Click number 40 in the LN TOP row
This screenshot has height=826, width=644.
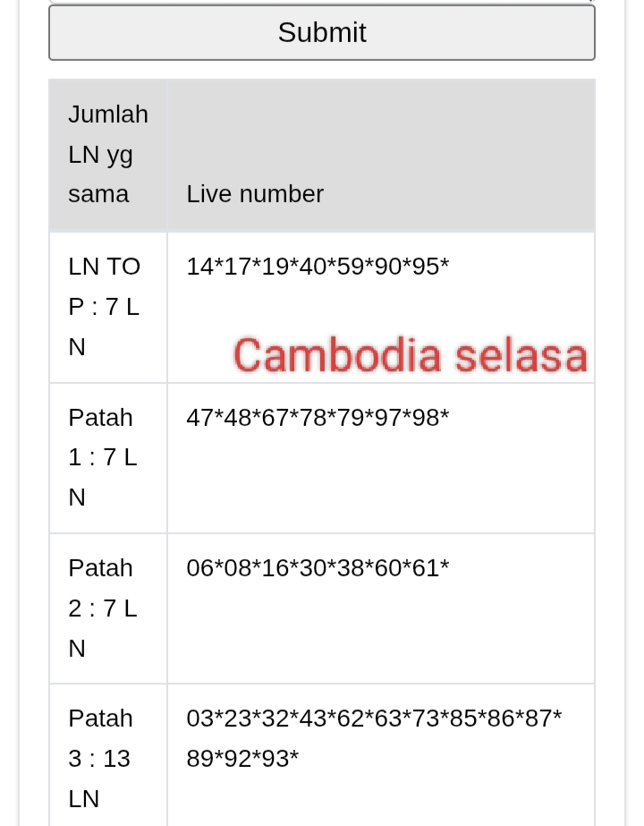(x=313, y=268)
